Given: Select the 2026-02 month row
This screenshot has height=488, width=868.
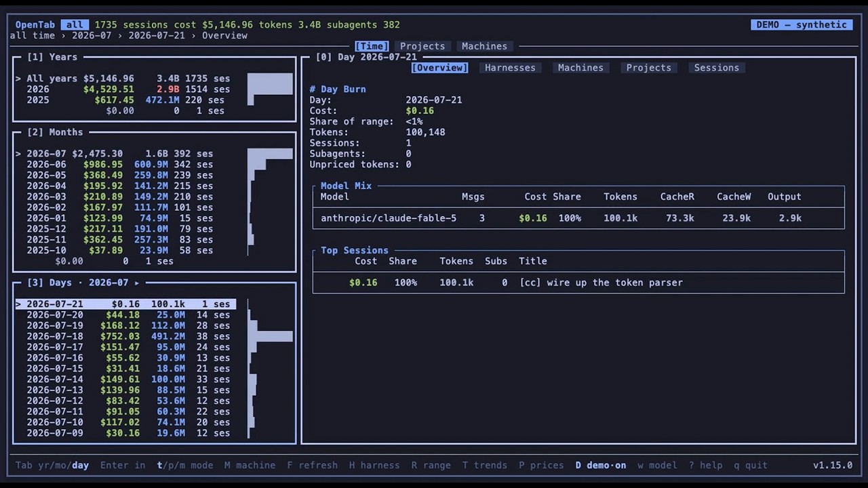Looking at the screenshot, I should (x=125, y=207).
